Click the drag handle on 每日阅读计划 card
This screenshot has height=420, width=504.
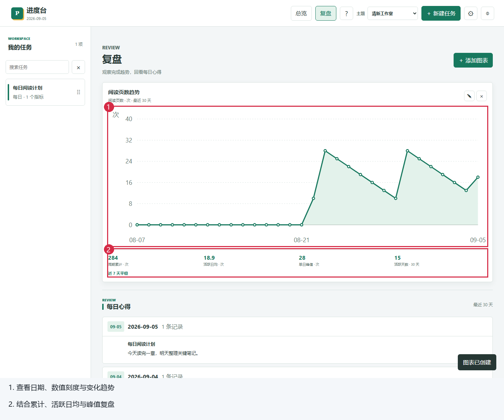pyautogui.click(x=78, y=92)
